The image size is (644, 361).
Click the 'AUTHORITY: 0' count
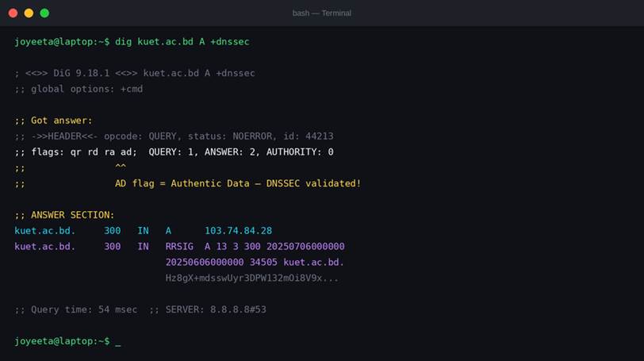[300, 152]
